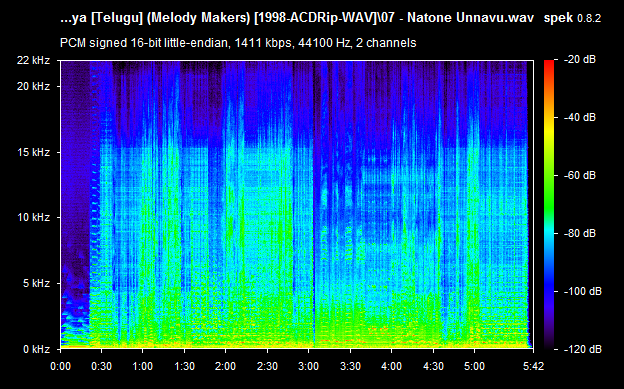Click the spectrogram plot area
Screen dimensions: 624x389
pyautogui.click(x=297, y=205)
